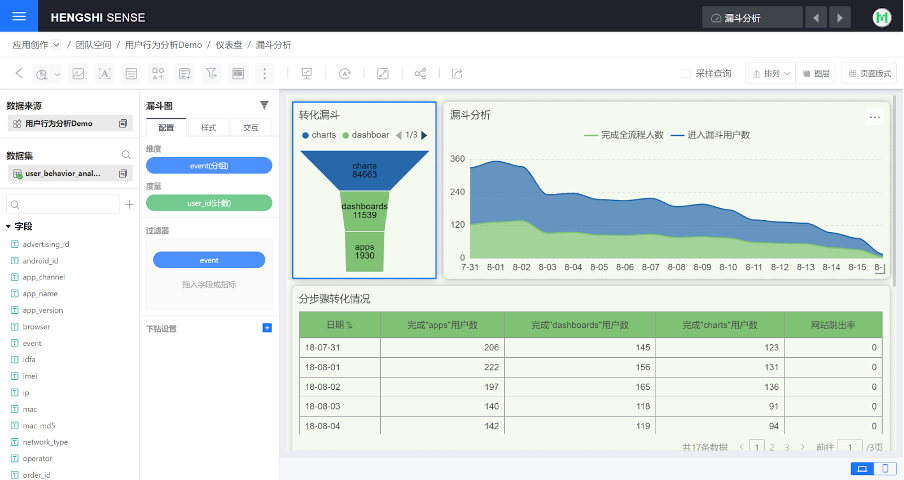904x480 pixels.
Task: Enable the 采样查询 checkbox
Action: tap(686, 73)
